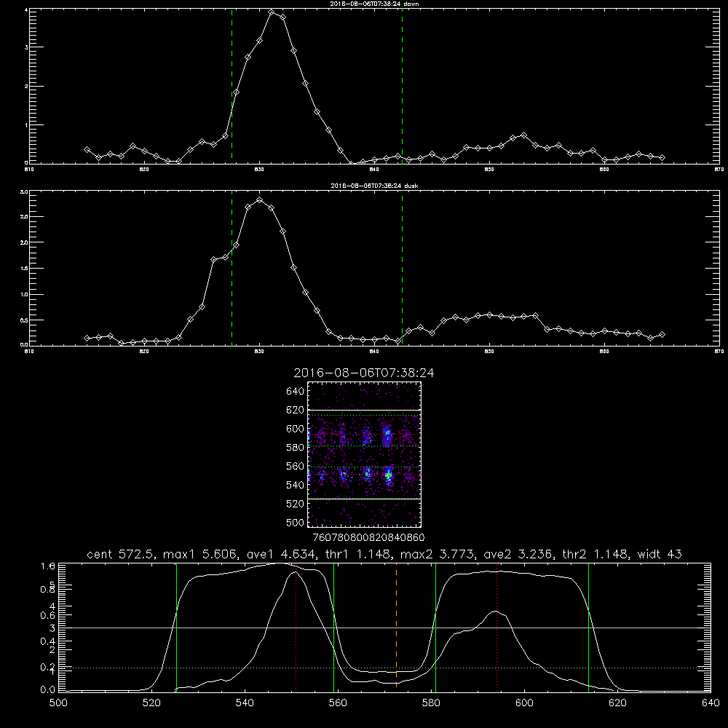Click heatmap y-axis label 600
Screen dimensions: 728x728
[x=296, y=429]
